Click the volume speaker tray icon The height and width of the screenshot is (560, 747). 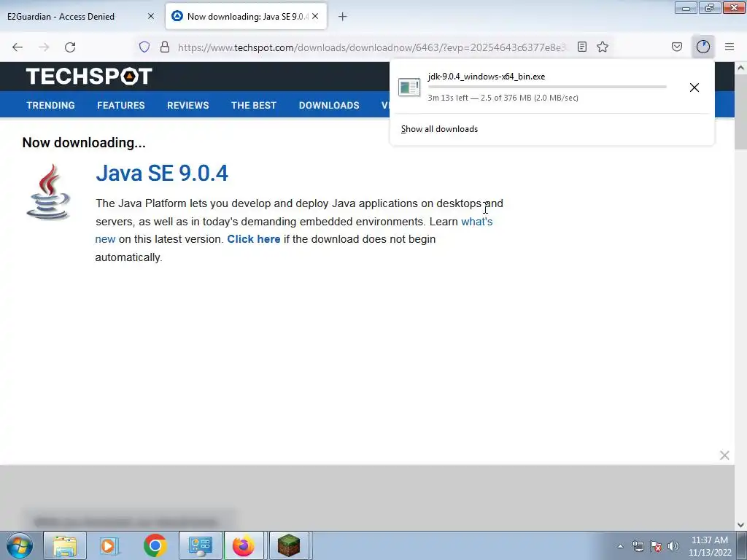pyautogui.click(x=673, y=546)
